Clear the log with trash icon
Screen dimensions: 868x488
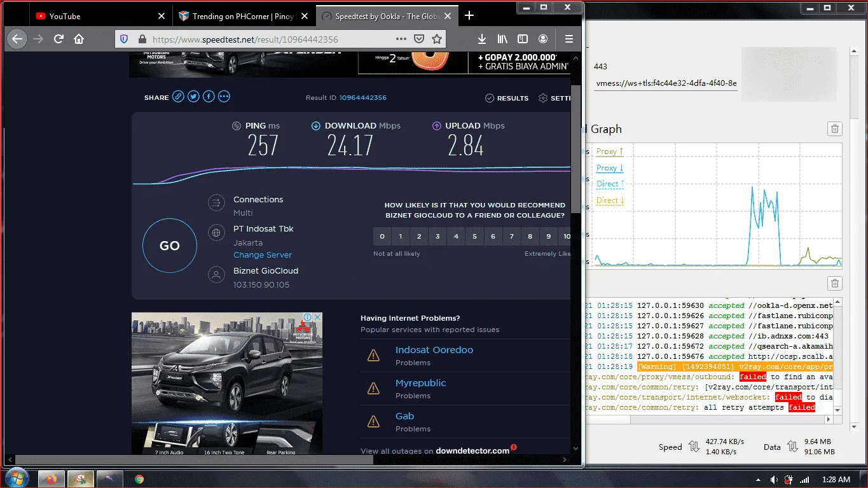pyautogui.click(x=835, y=283)
